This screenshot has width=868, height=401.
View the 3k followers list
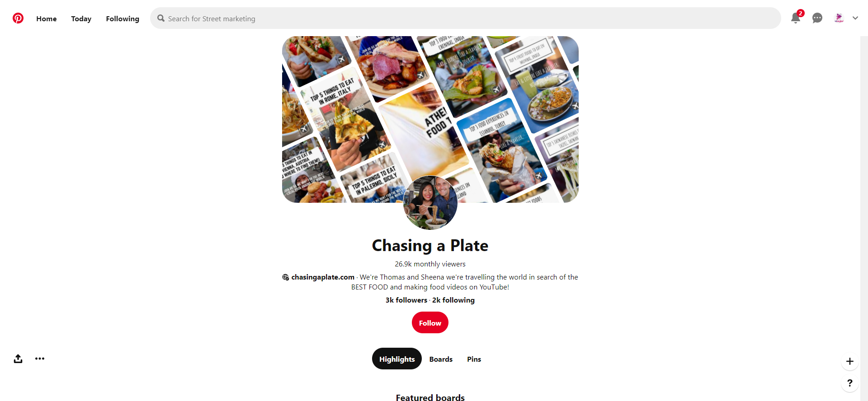point(406,300)
